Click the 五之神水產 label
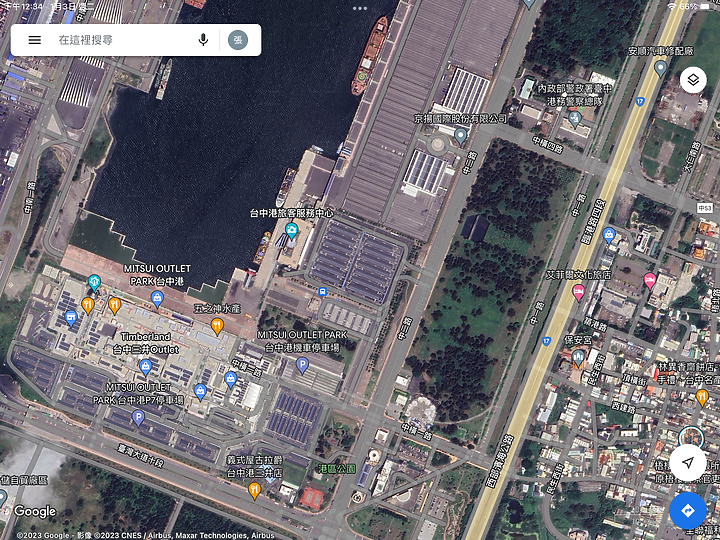The width and height of the screenshot is (720, 540). [217, 309]
